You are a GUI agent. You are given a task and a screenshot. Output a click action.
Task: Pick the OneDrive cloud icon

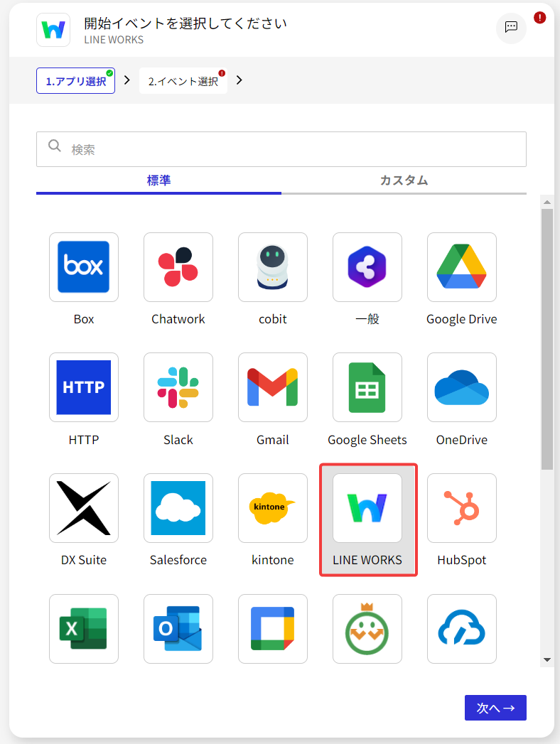(461, 387)
